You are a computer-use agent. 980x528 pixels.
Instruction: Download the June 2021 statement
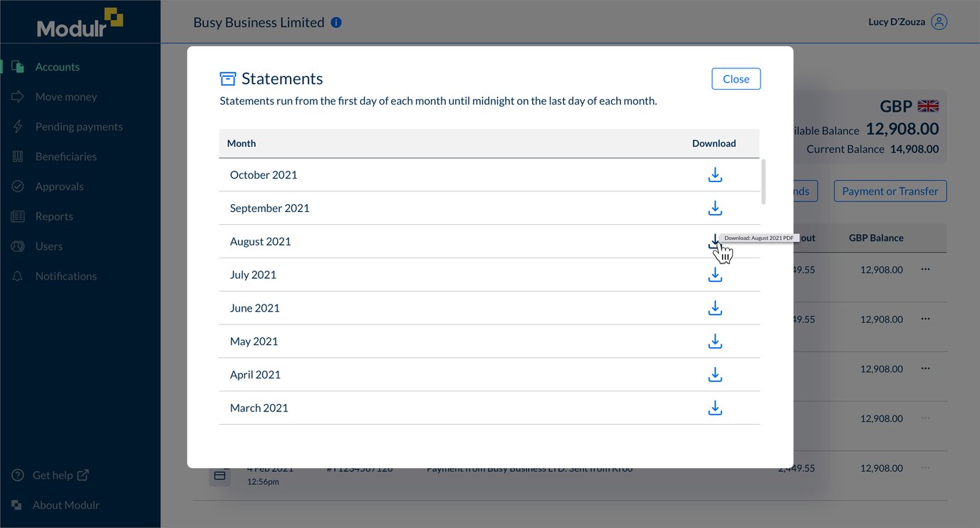(715, 308)
